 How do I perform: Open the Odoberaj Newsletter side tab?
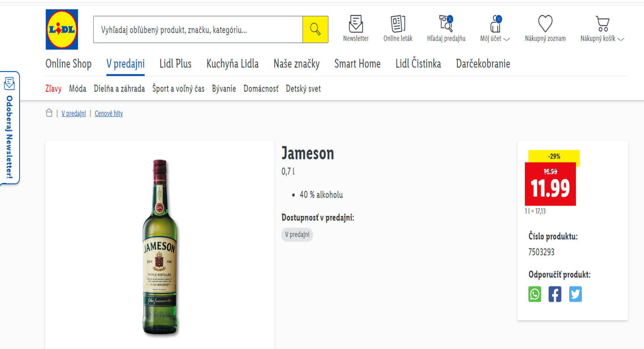pyautogui.click(x=9, y=128)
